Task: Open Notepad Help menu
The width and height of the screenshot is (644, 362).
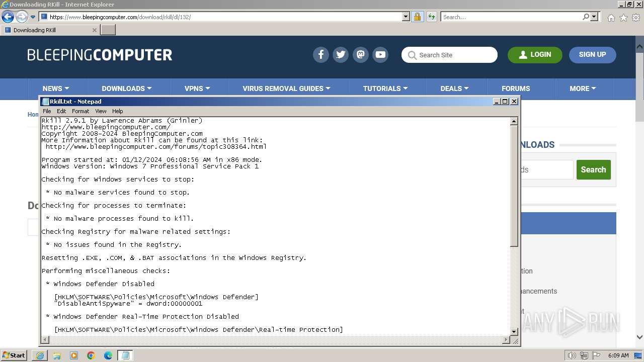Action: click(117, 111)
